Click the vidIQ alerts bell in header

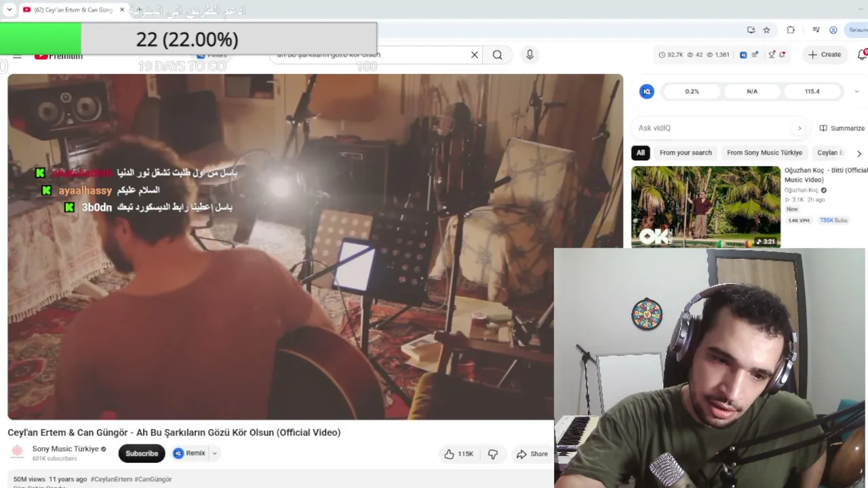pyautogui.click(x=782, y=55)
